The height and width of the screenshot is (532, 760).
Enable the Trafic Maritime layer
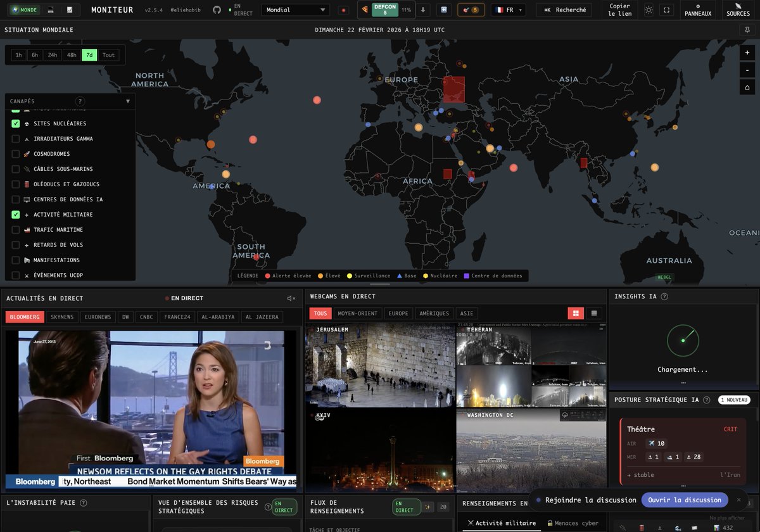(15, 230)
